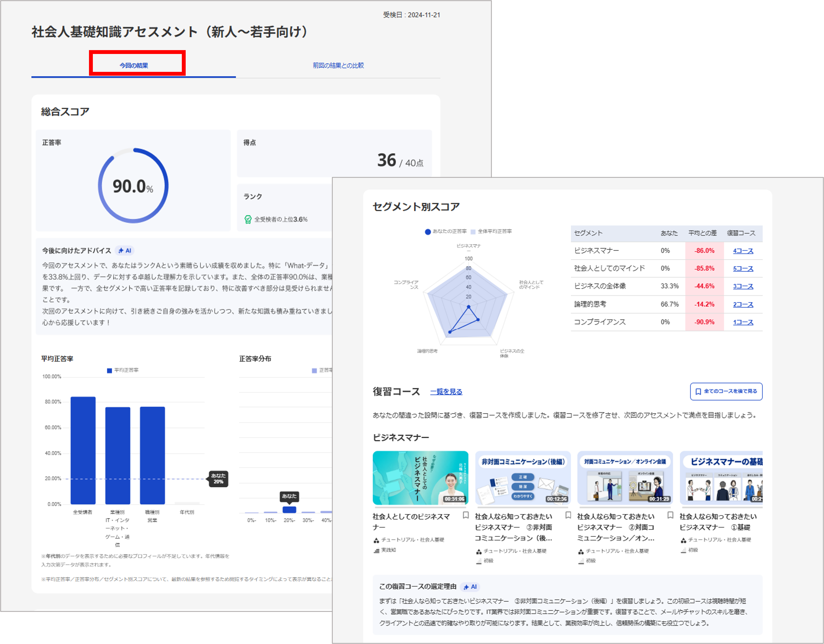The image size is (824, 644).
Task: Click the 職種別 bar in the chart
Action: 152,455
